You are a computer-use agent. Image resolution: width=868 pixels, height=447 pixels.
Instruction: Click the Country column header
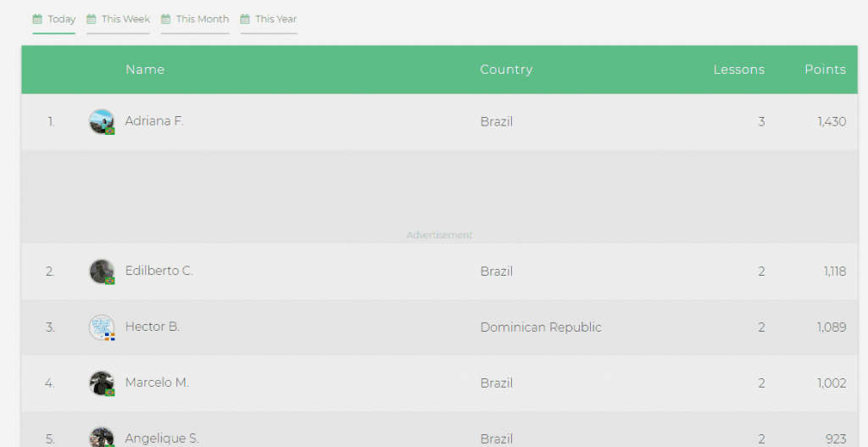pyautogui.click(x=506, y=70)
